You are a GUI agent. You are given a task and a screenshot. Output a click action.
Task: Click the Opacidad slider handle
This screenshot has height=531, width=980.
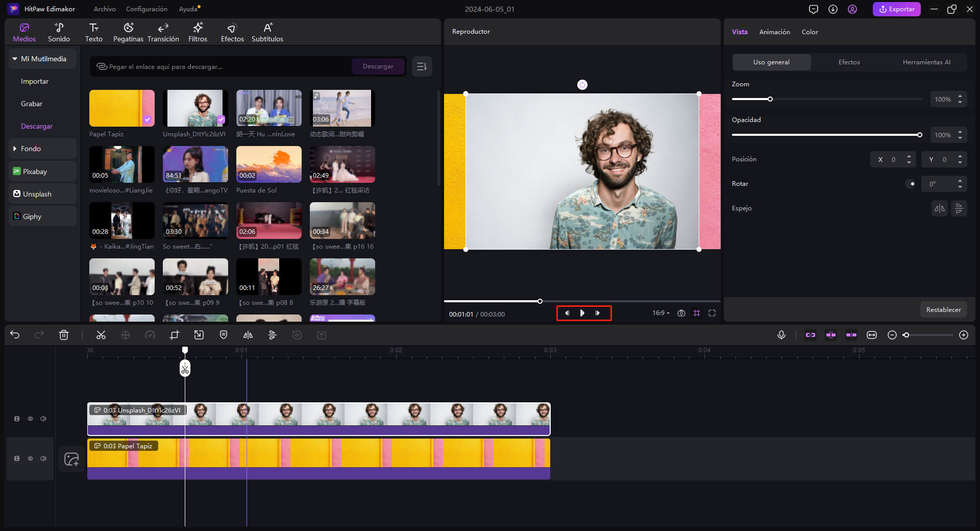coord(919,135)
